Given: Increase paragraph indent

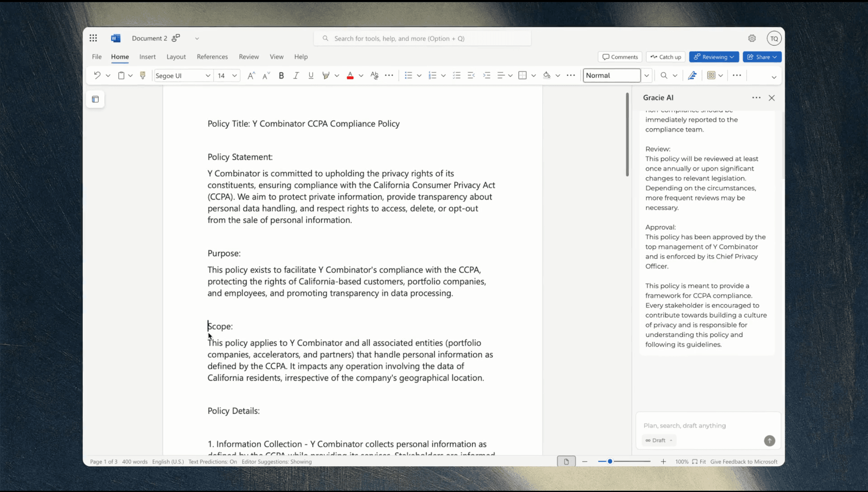Looking at the screenshot, I should point(487,76).
